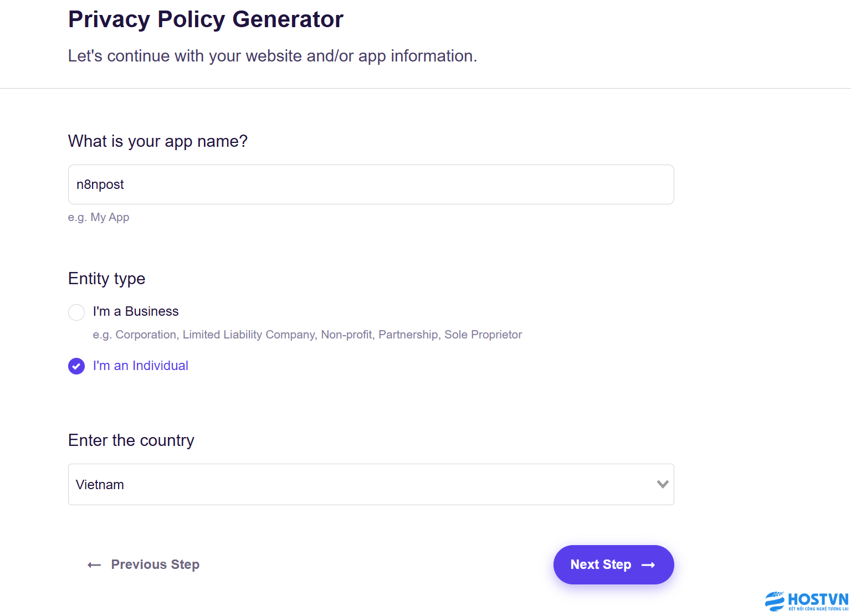Click the e.g. My App hint text
This screenshot has width=851, height=616.
tap(99, 217)
